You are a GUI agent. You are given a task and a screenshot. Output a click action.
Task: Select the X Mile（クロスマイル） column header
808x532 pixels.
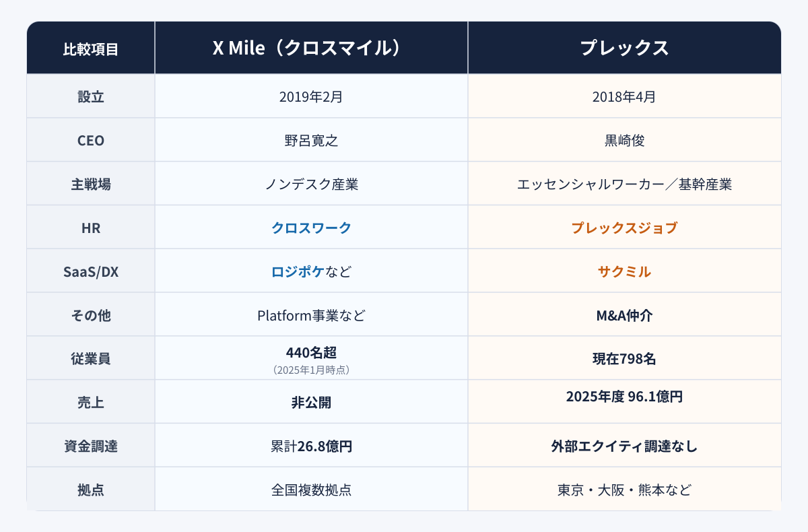point(311,48)
